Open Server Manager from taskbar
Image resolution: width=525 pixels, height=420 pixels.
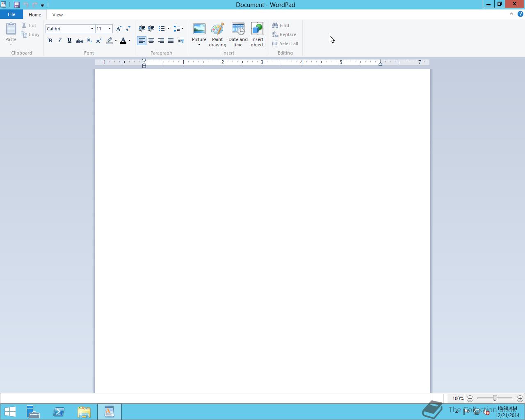click(33, 412)
